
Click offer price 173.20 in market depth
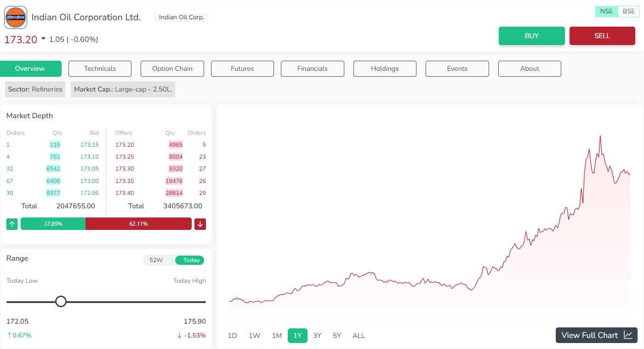(125, 145)
